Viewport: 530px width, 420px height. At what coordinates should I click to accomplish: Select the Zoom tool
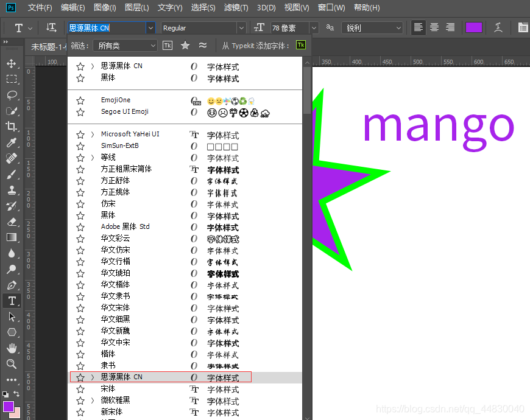[x=12, y=364]
